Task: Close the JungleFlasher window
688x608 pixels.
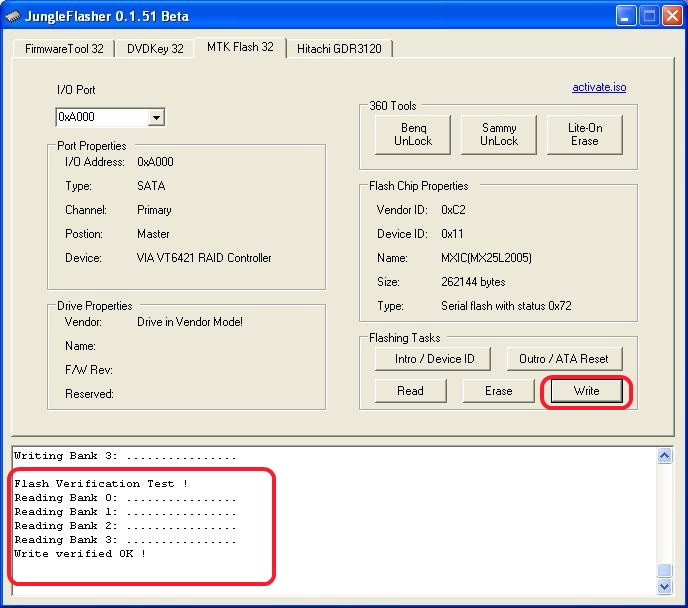Action: 672,17
